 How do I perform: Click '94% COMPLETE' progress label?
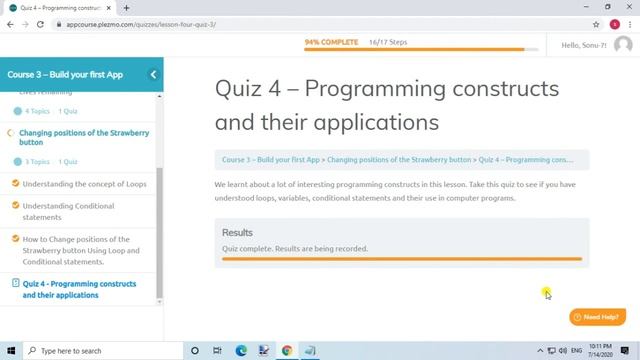pos(331,42)
